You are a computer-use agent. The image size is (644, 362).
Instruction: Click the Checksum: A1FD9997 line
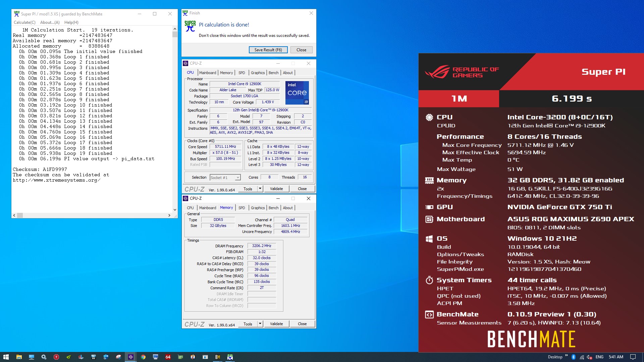[40, 169]
